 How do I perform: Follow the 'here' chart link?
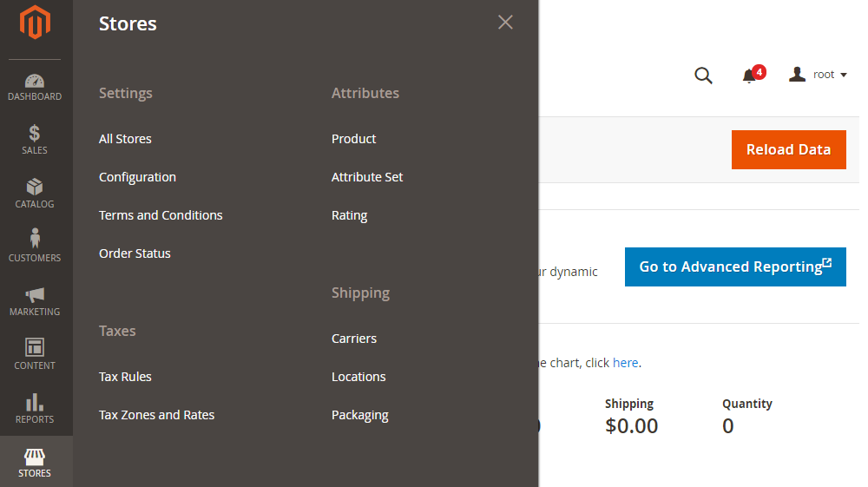(x=625, y=363)
